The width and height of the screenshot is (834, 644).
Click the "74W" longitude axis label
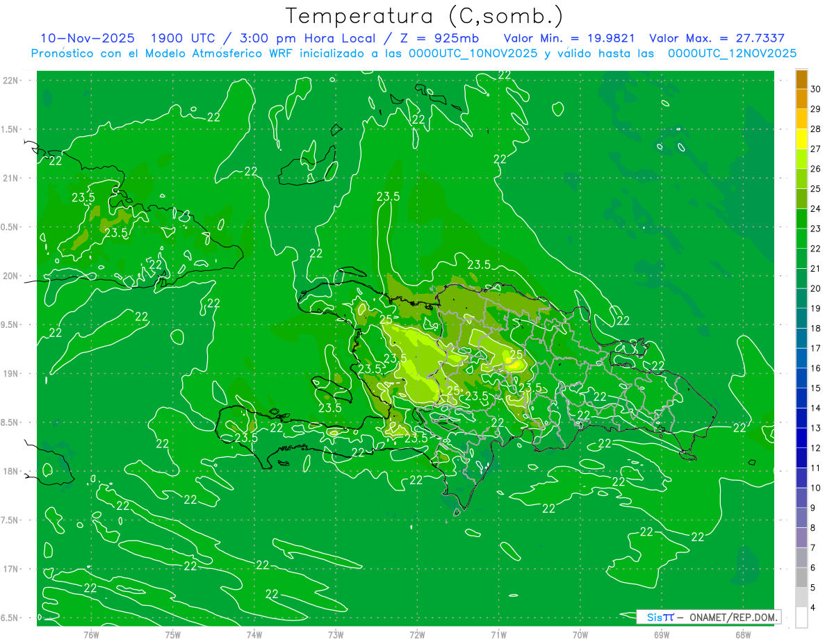(254, 634)
